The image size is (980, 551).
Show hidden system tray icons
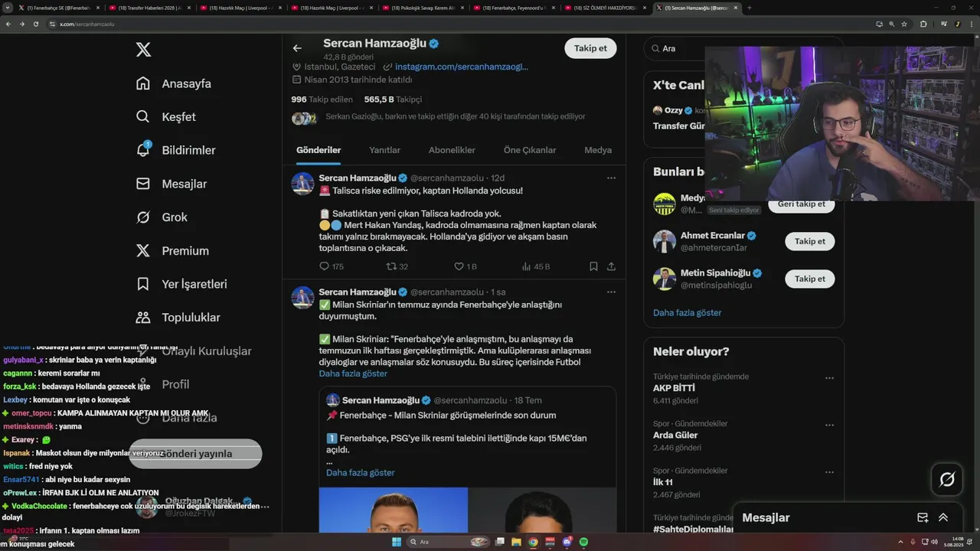[901, 542]
